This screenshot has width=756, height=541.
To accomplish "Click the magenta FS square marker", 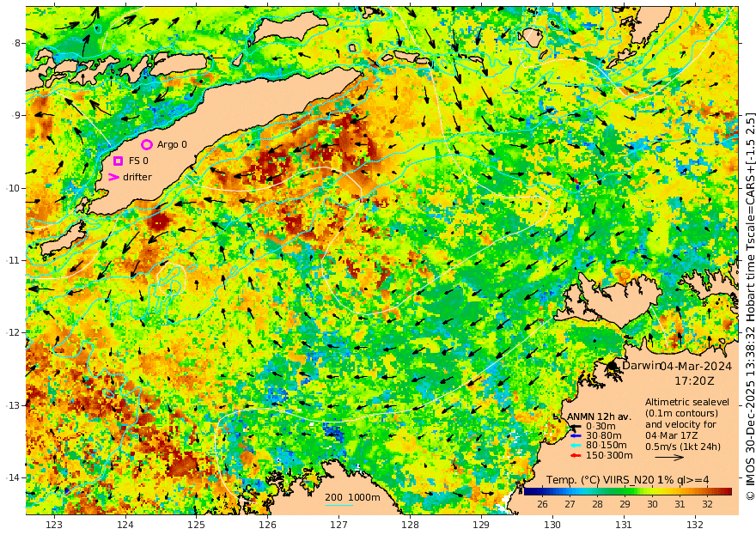I will 119,161.
